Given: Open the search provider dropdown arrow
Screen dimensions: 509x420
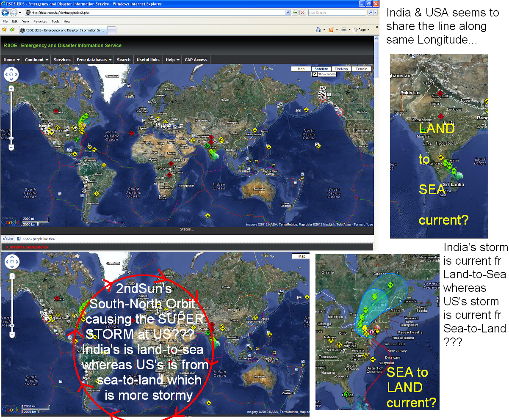Looking at the screenshot, I should point(376,13).
